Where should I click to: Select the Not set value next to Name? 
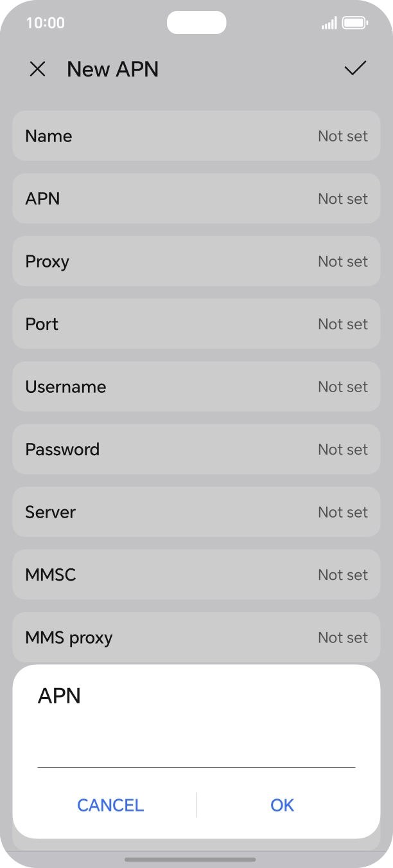[x=343, y=136]
